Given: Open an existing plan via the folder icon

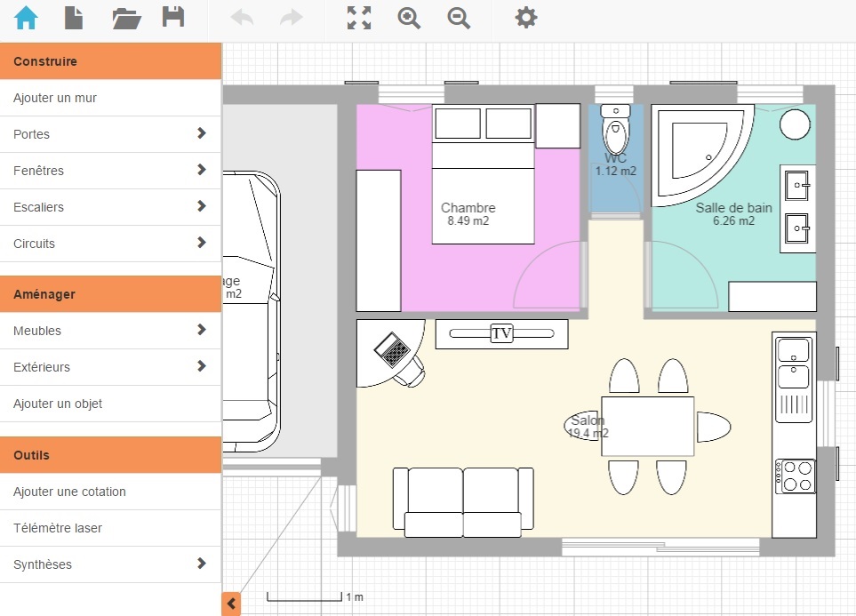Looking at the screenshot, I should pyautogui.click(x=125, y=17).
